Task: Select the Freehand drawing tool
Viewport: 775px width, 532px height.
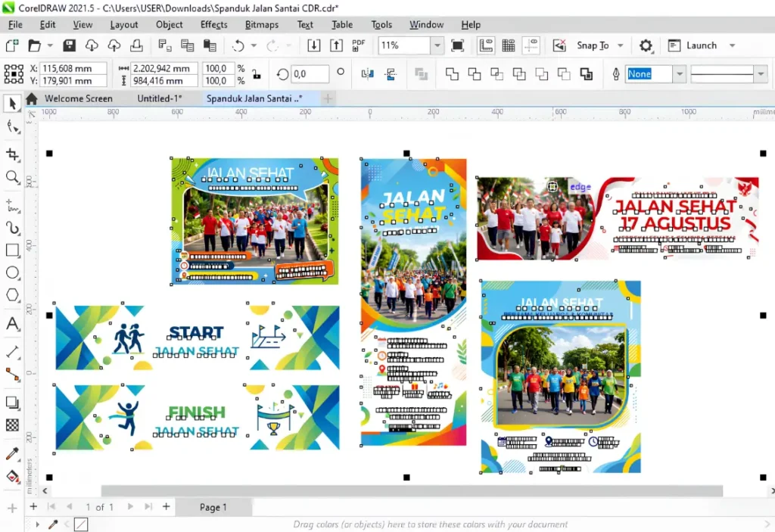Action: tap(12, 206)
